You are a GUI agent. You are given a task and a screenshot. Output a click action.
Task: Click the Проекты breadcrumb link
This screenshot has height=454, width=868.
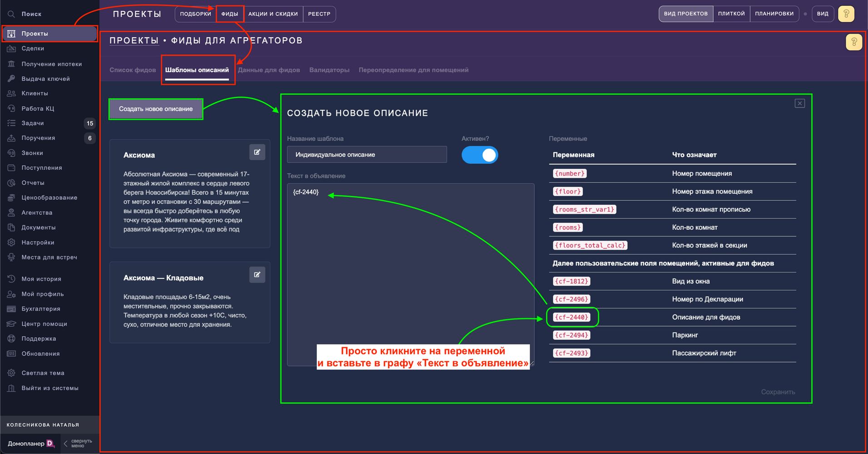[x=134, y=41]
